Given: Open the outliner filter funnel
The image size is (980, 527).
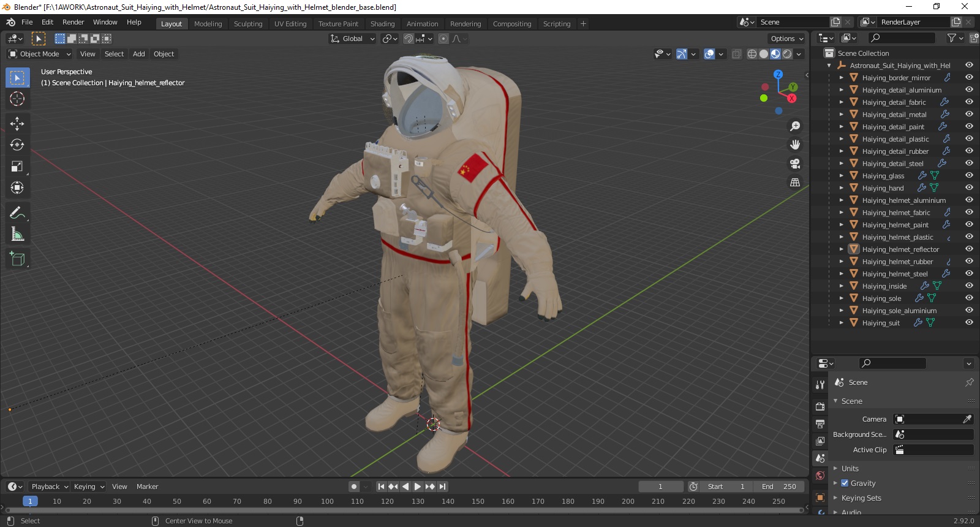Looking at the screenshot, I should click(951, 38).
